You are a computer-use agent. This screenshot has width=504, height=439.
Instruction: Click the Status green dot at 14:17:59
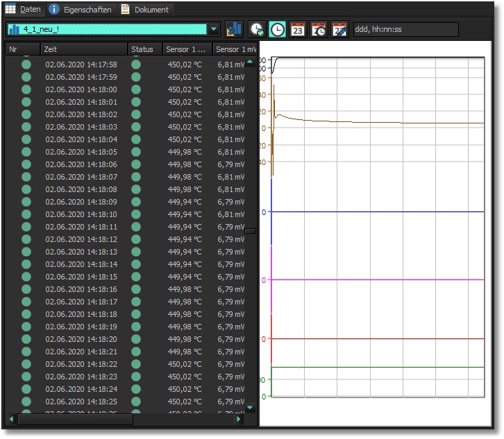click(x=136, y=77)
